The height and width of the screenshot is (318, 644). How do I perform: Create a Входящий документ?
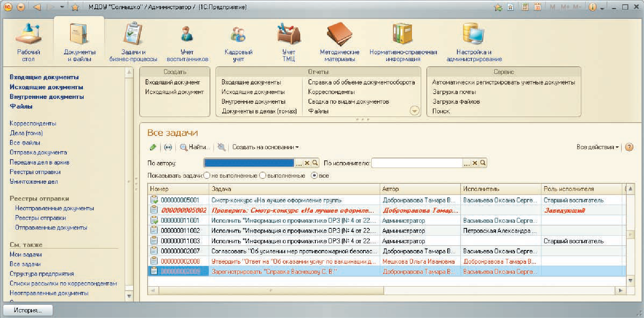coord(173,82)
